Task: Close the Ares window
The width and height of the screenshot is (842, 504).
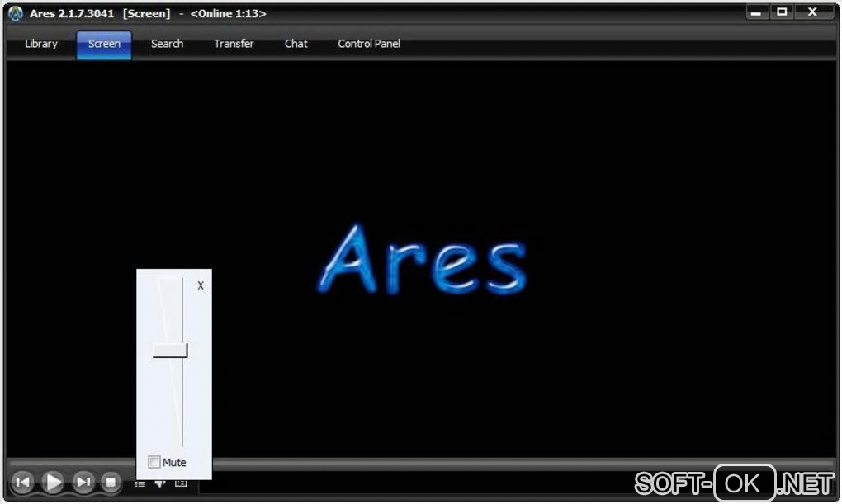Action: [813, 12]
